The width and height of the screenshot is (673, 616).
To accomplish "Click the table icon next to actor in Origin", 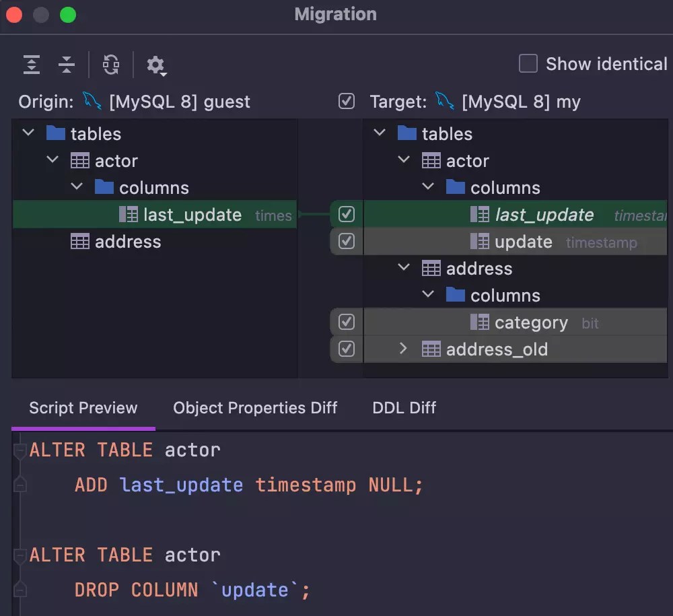I will (x=81, y=160).
